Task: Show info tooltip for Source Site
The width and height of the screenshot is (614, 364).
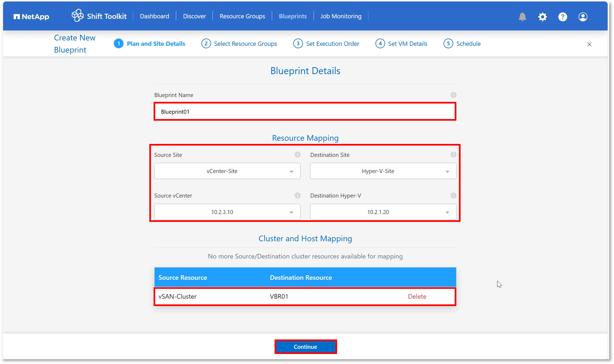Action: 297,155
